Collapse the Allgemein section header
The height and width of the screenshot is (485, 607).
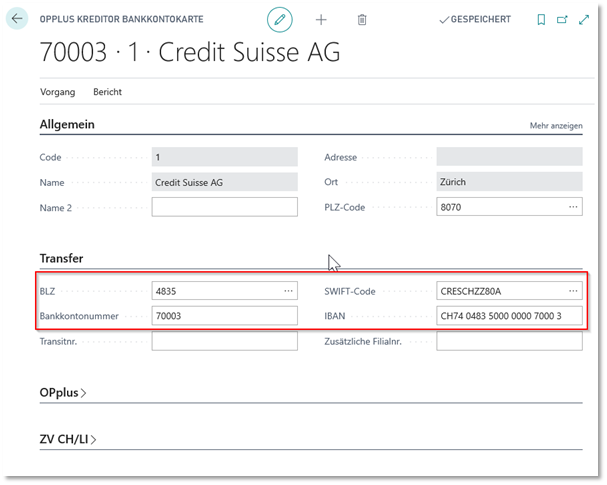point(67,124)
